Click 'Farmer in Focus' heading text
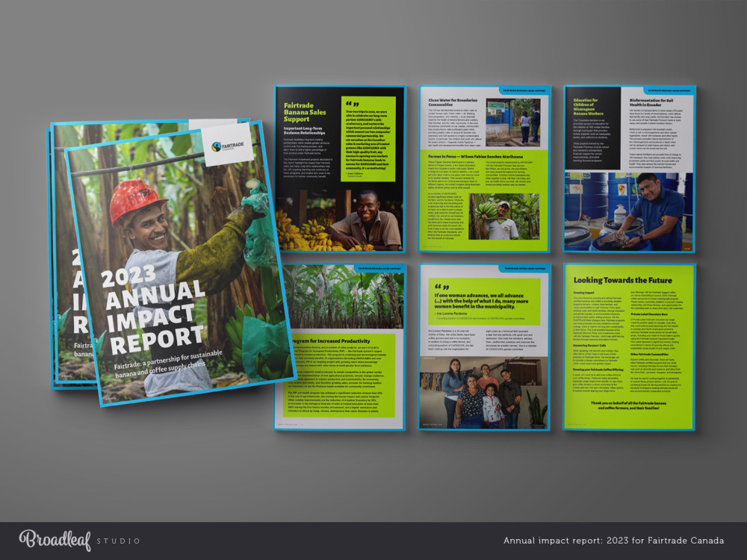This screenshot has height=560, width=747. 475,156
